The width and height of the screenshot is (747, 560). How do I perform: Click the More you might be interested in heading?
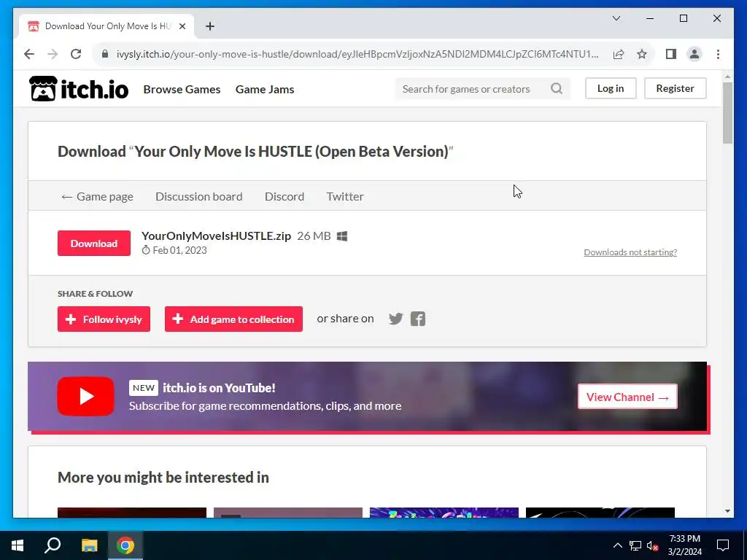(163, 477)
